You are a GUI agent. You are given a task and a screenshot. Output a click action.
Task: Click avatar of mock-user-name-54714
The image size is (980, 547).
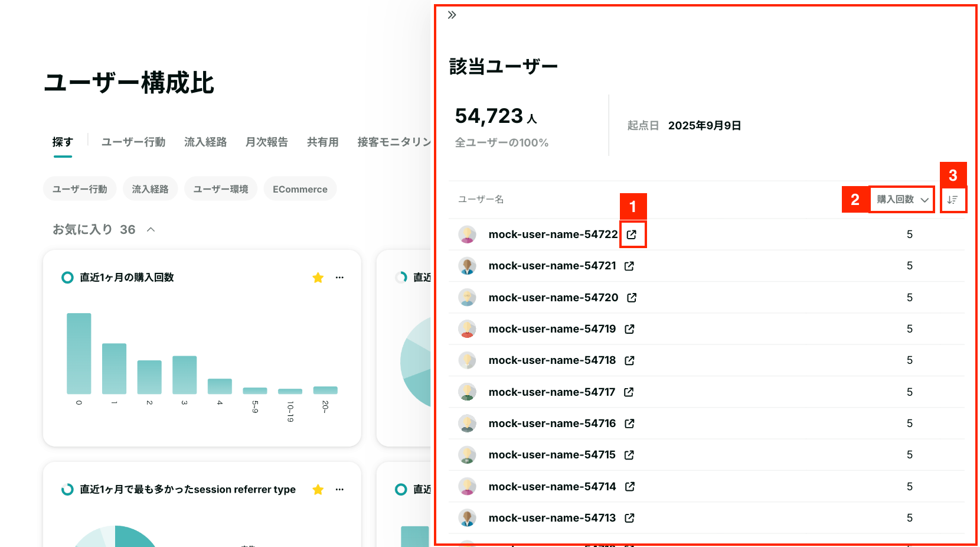(x=468, y=487)
